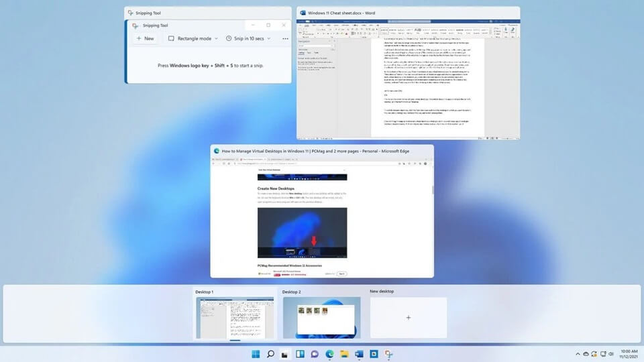The height and width of the screenshot is (362, 644).
Task: Switch to Desktop 2 thumbnail
Action: (321, 318)
